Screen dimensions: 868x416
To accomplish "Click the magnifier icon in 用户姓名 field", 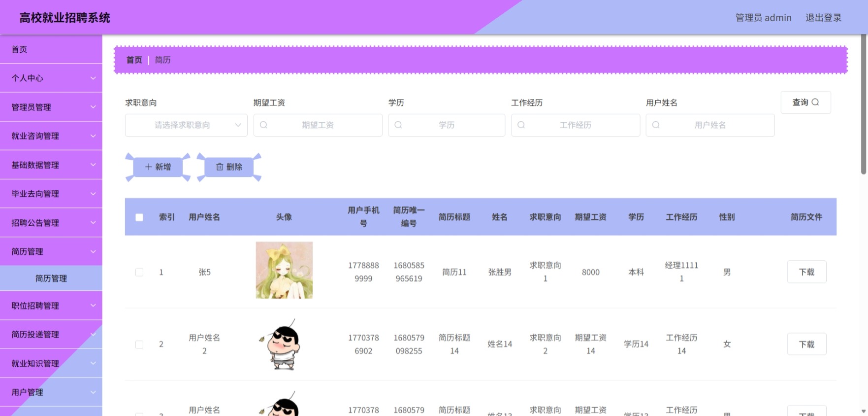I will pos(656,125).
